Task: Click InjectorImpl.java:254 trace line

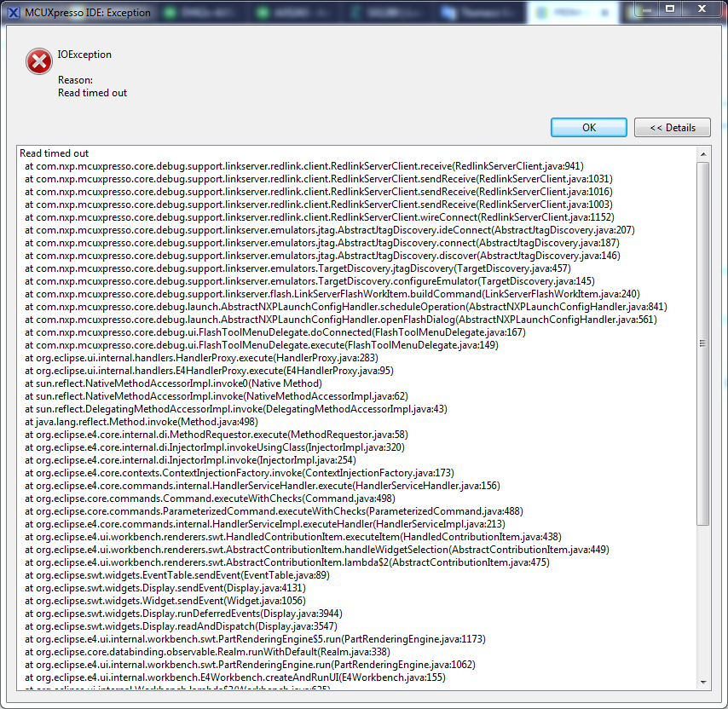Action: [190, 460]
